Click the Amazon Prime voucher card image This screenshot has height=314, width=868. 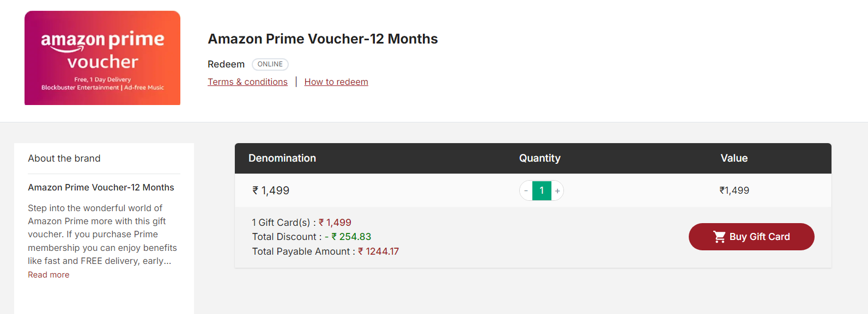(102, 58)
